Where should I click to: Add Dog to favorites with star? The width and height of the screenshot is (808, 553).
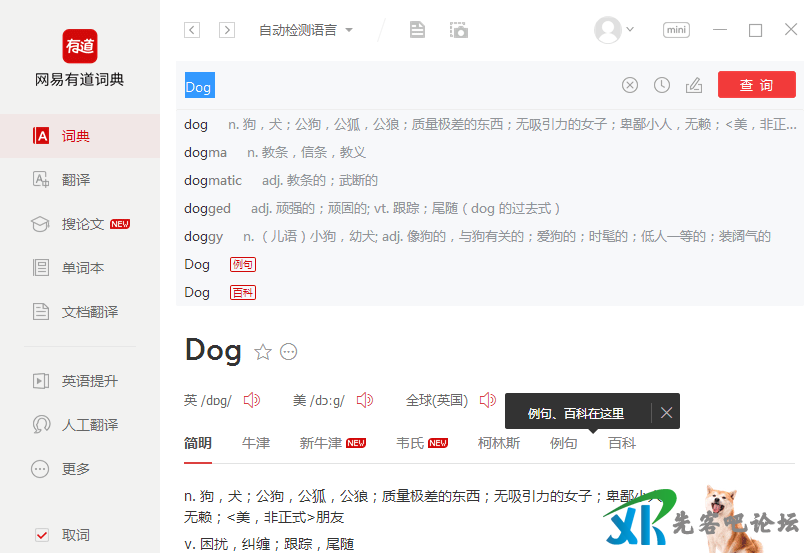(263, 351)
